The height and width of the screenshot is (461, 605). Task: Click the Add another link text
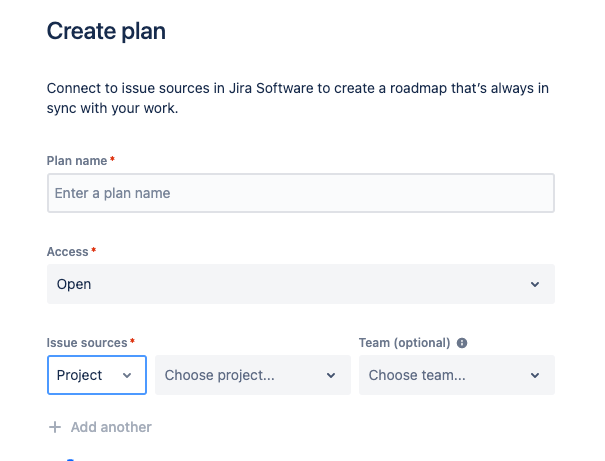pos(111,427)
